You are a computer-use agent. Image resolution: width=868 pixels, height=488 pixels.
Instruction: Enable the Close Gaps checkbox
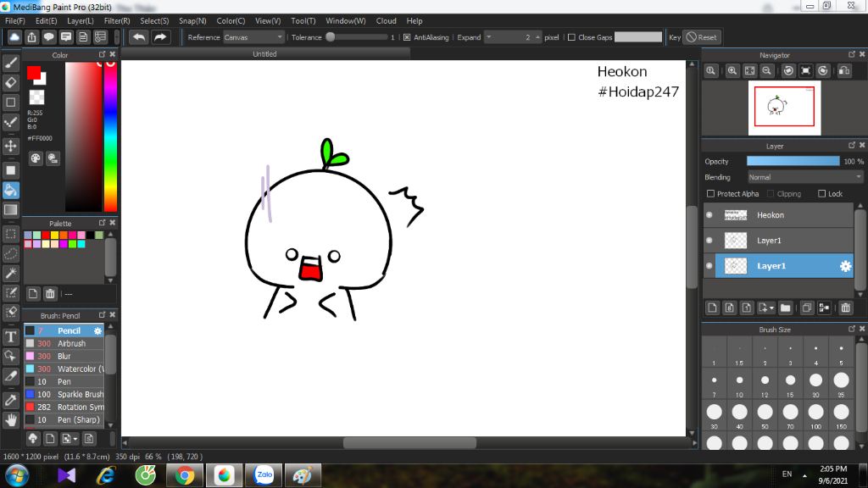[x=571, y=37]
